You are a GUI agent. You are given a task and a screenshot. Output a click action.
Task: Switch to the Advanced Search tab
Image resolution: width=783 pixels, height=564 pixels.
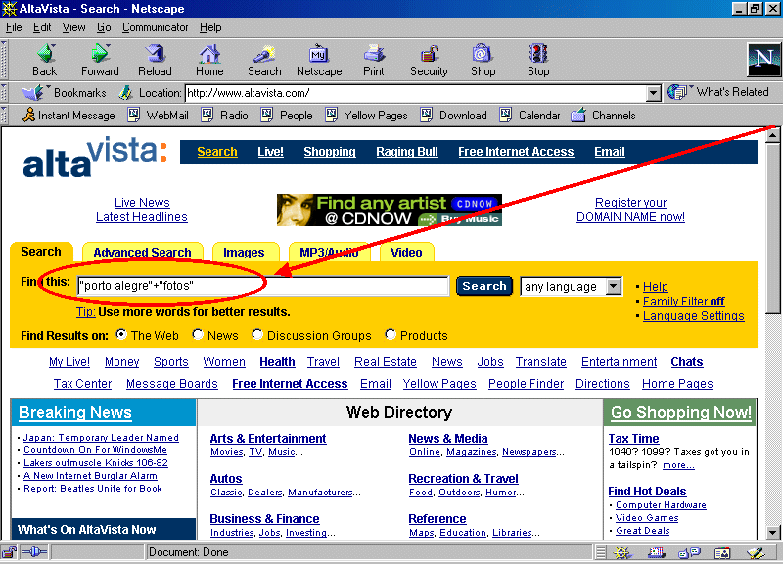(142, 252)
